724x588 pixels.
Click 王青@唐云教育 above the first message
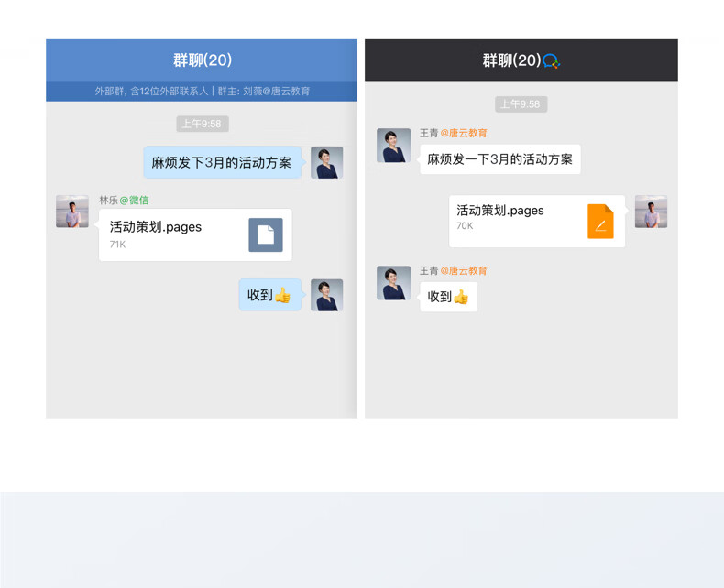453,133
